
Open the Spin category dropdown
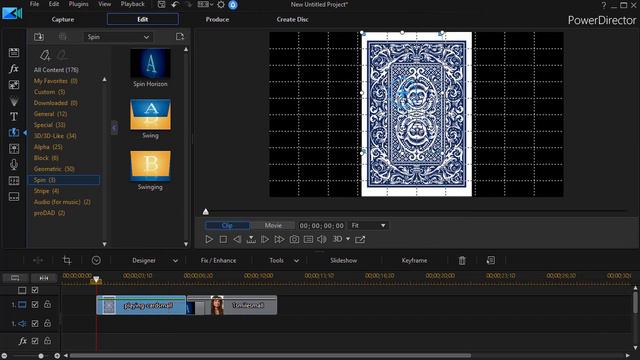[118, 37]
